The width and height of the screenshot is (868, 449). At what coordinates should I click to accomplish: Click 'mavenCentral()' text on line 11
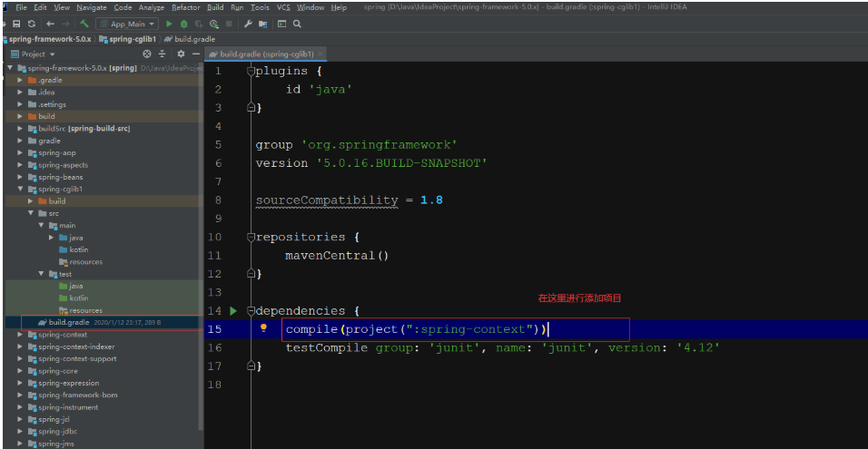click(x=337, y=256)
